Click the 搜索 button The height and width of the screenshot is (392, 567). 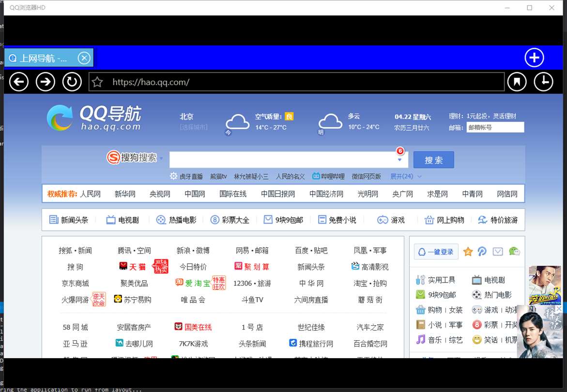[x=433, y=160]
